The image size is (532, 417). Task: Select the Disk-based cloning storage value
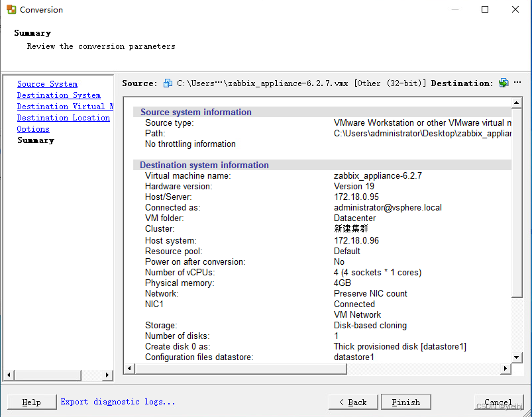(370, 325)
